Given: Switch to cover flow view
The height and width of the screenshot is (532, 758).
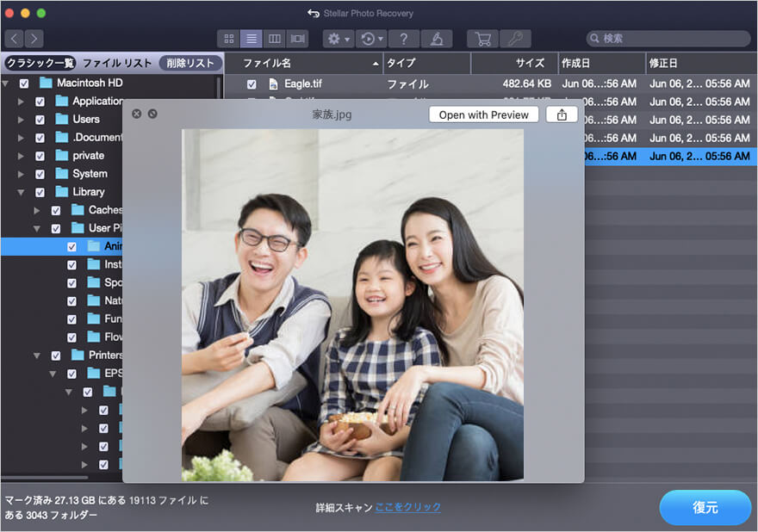Looking at the screenshot, I should [x=298, y=39].
